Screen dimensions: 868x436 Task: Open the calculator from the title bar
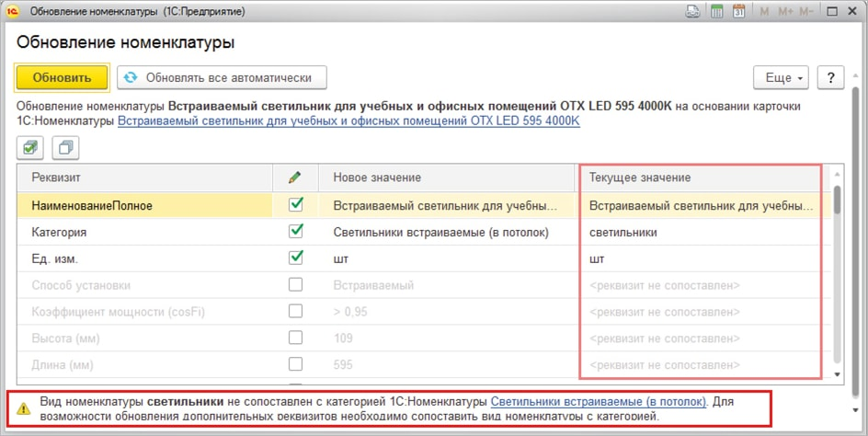click(x=715, y=13)
